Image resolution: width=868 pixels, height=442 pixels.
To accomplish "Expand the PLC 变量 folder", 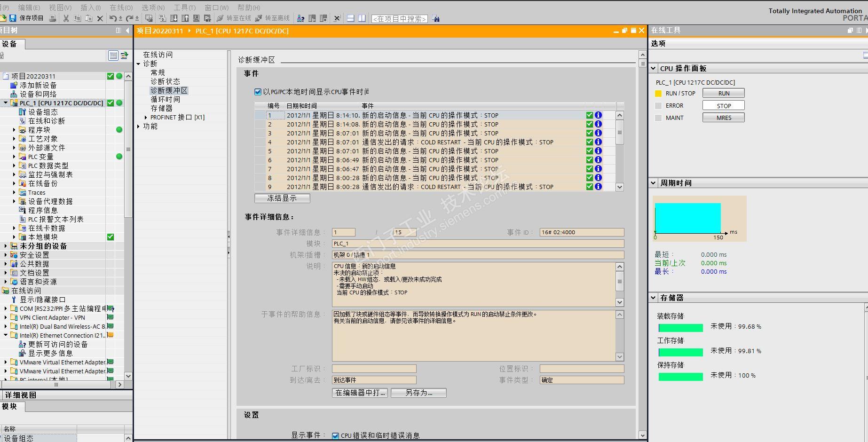I will [x=14, y=157].
